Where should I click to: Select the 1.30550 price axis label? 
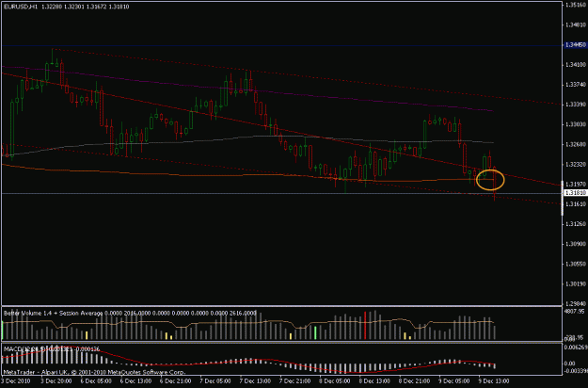pos(576,265)
